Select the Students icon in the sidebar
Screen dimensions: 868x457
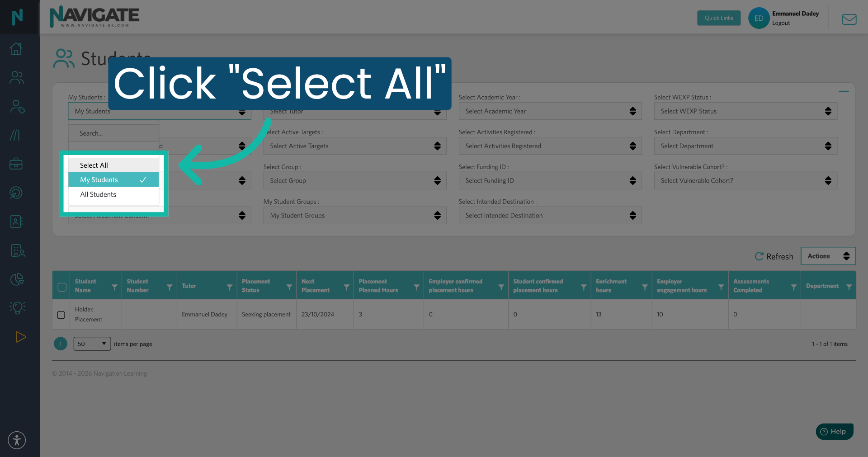pos(17,77)
